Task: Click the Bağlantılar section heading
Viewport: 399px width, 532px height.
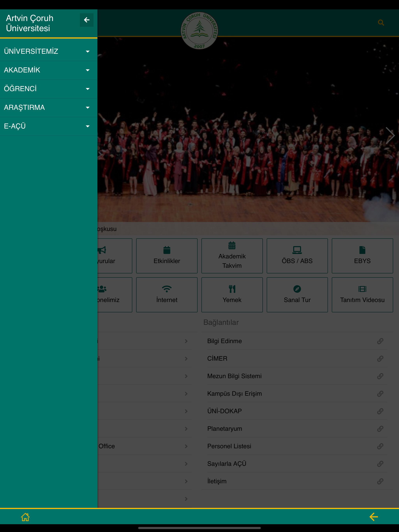Action: [221, 322]
